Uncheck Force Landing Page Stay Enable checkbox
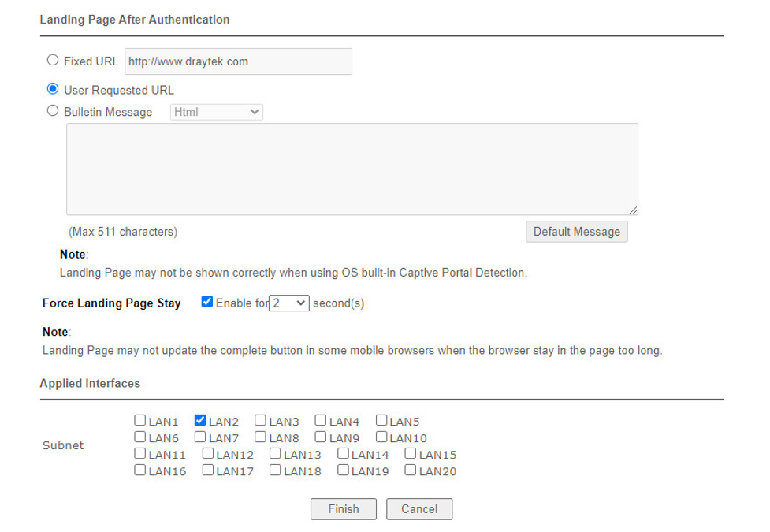This screenshot has width=770, height=532. [207, 302]
